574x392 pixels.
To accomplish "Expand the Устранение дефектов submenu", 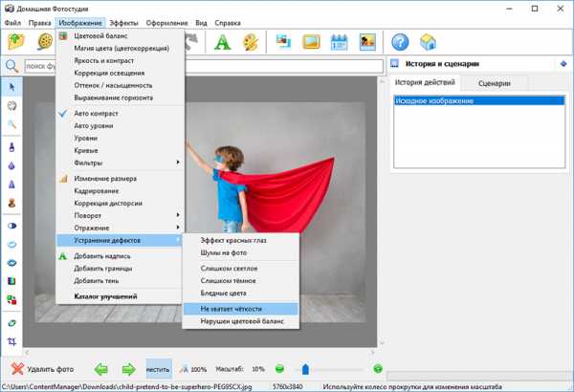I will (x=120, y=240).
